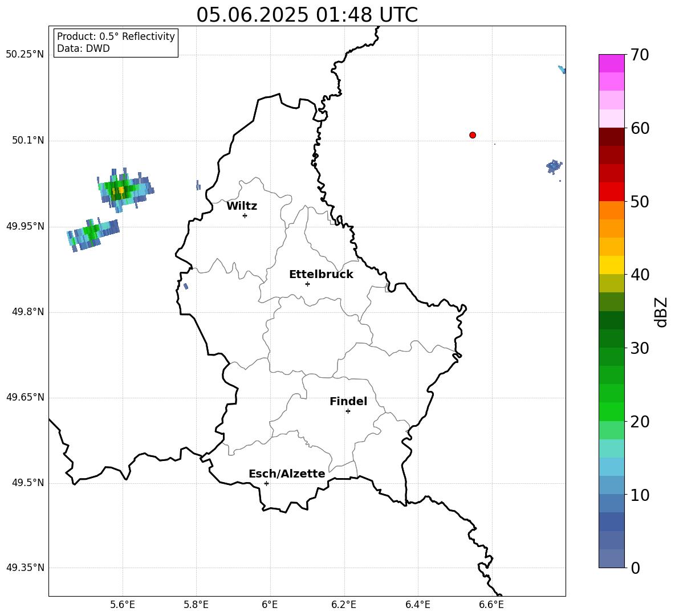
Task: Click the Ettelbruck station cross marker
Action: tap(307, 284)
